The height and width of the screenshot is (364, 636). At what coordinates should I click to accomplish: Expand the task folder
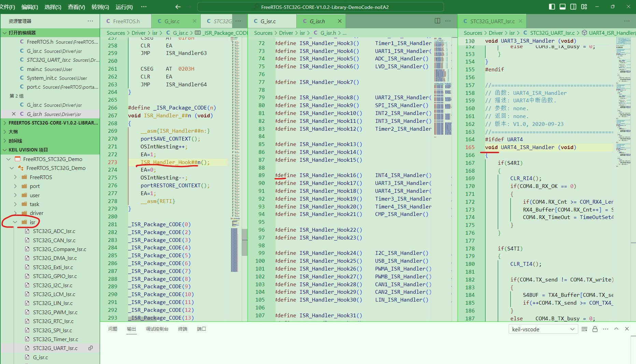(x=15, y=204)
